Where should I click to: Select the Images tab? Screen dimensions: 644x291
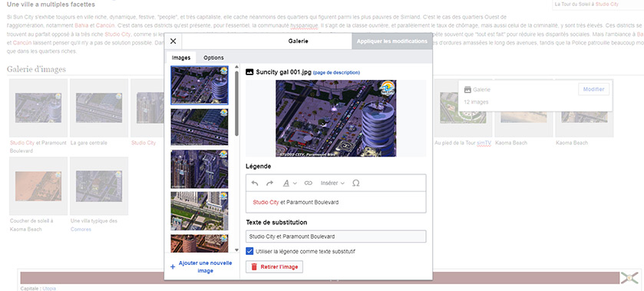(181, 58)
